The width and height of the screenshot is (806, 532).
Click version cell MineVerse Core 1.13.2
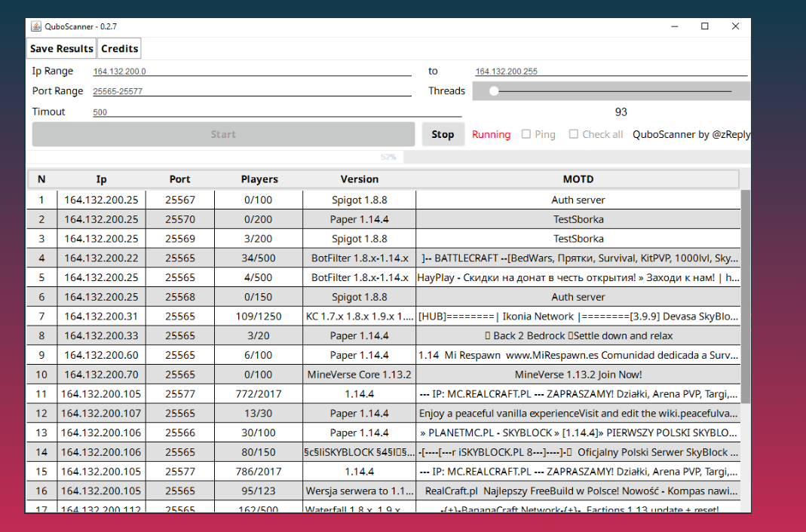point(360,375)
